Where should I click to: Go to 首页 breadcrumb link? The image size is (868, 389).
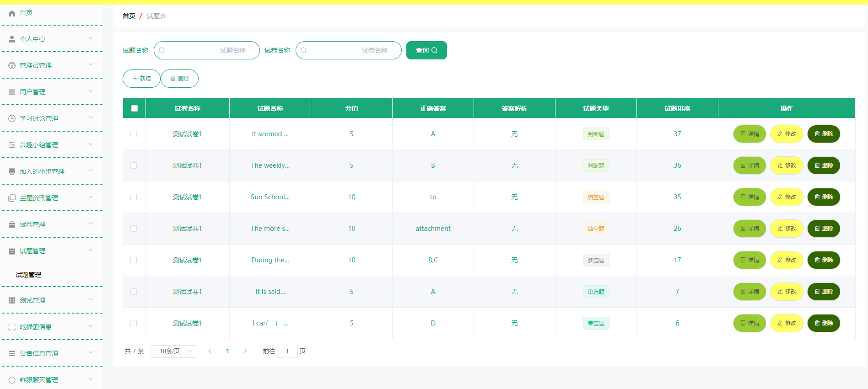129,16
